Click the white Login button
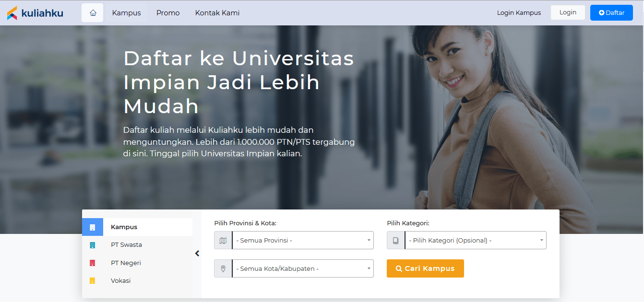 (568, 12)
